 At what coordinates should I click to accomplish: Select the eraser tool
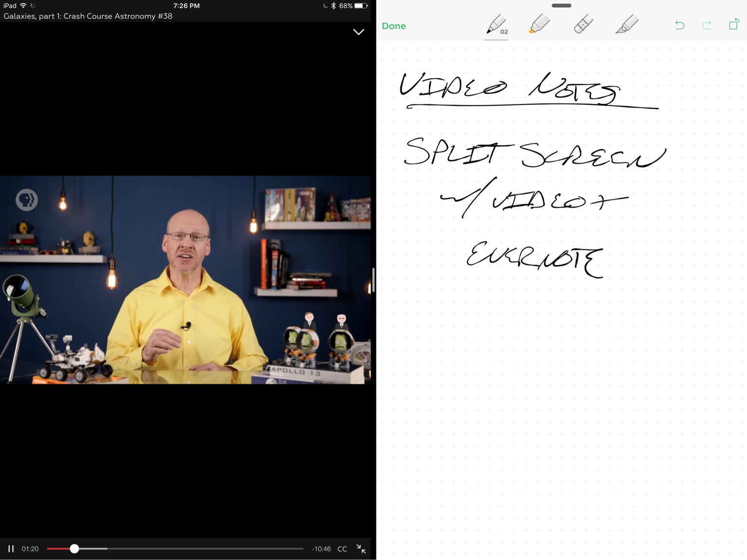[x=583, y=24]
